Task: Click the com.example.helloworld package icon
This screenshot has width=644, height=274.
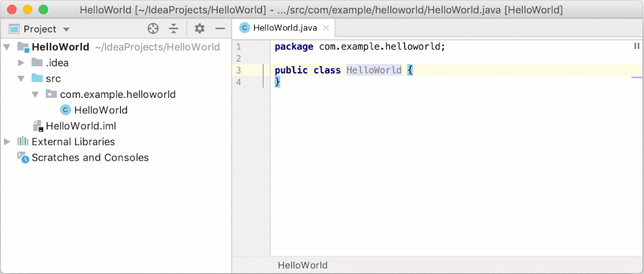Action: 51,94
